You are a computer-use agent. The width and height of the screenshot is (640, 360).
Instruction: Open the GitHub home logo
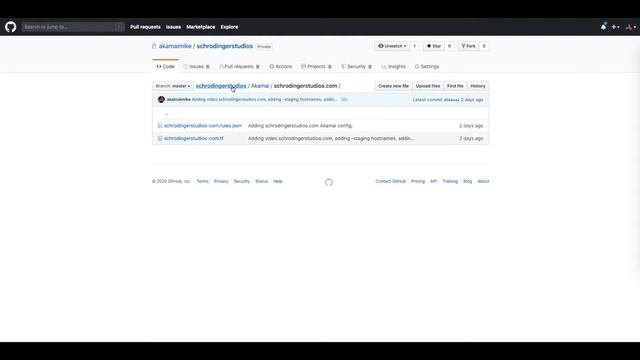11,27
